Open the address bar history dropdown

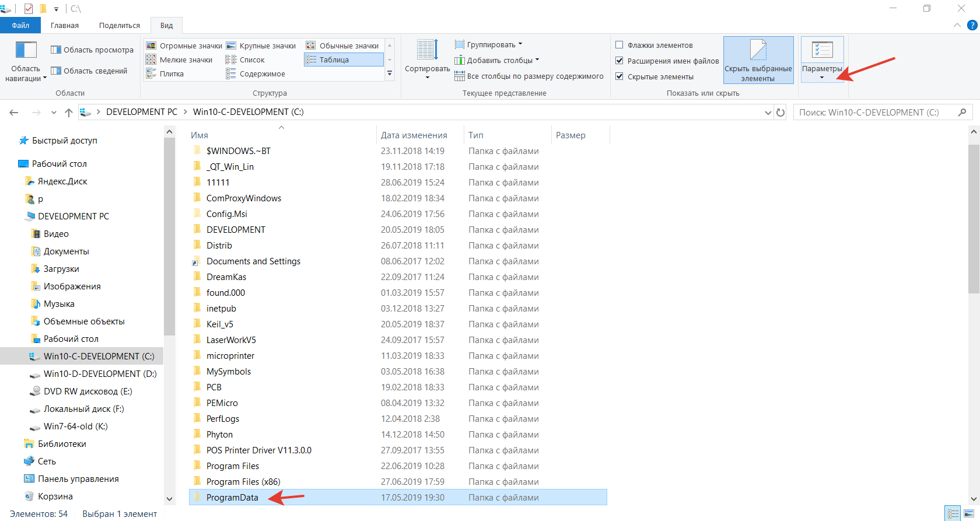tap(768, 113)
